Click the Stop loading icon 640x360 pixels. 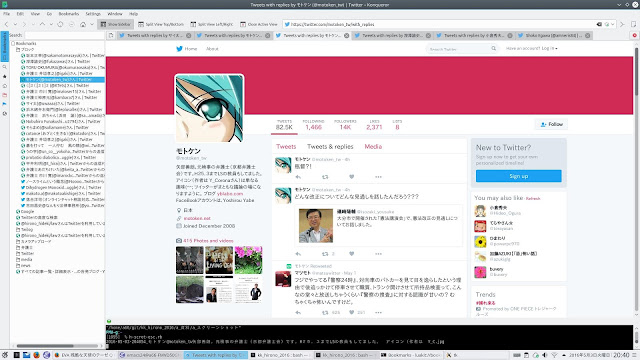tap(72, 24)
